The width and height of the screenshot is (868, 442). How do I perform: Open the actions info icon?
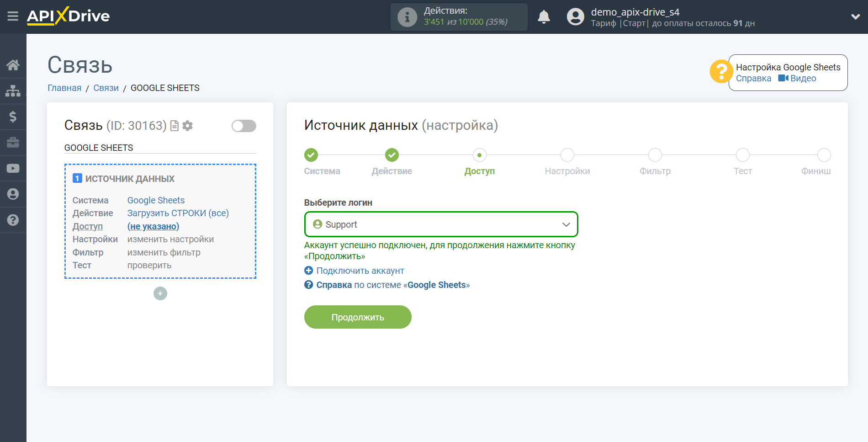pos(407,17)
